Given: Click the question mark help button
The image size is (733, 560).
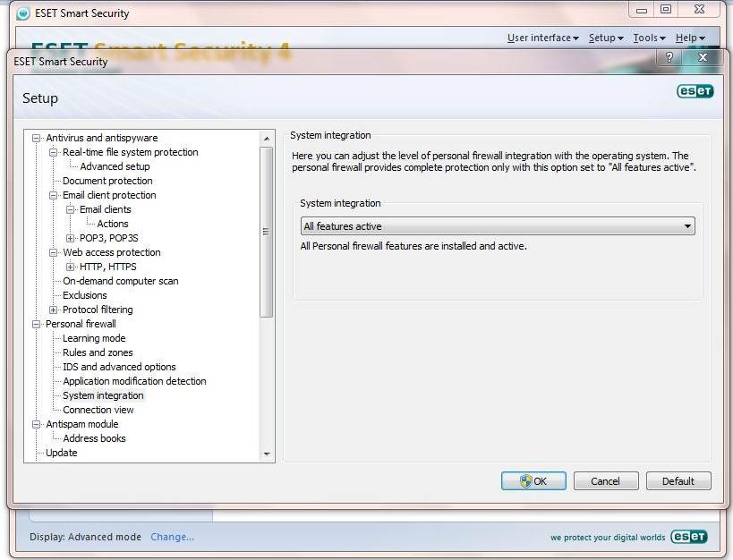Looking at the screenshot, I should 669,57.
